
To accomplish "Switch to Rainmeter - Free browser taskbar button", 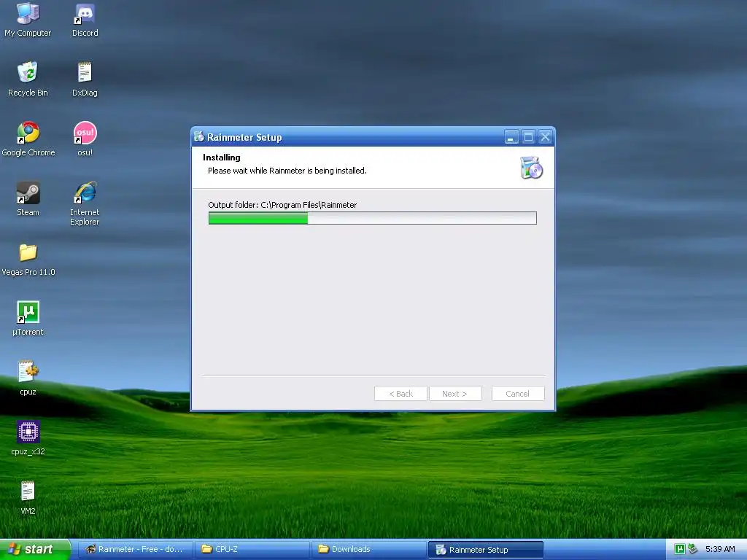I will (x=135, y=549).
